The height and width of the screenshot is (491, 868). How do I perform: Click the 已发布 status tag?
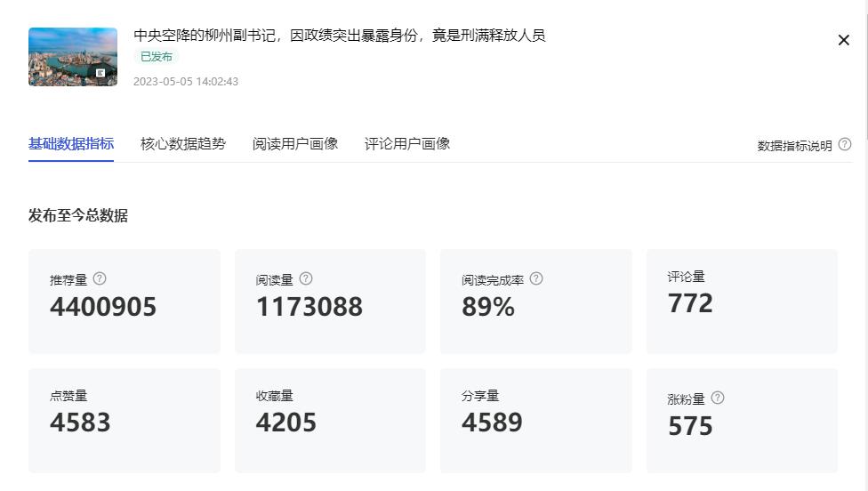click(x=157, y=56)
